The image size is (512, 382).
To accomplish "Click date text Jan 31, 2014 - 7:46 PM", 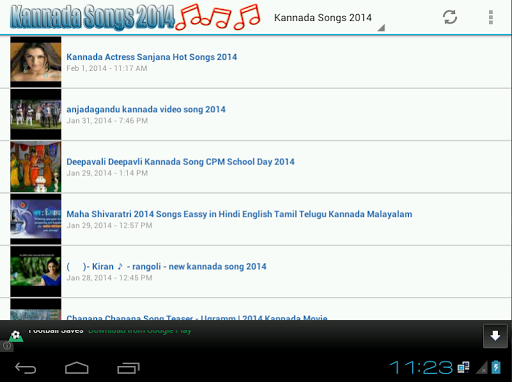I will coord(107,121).
